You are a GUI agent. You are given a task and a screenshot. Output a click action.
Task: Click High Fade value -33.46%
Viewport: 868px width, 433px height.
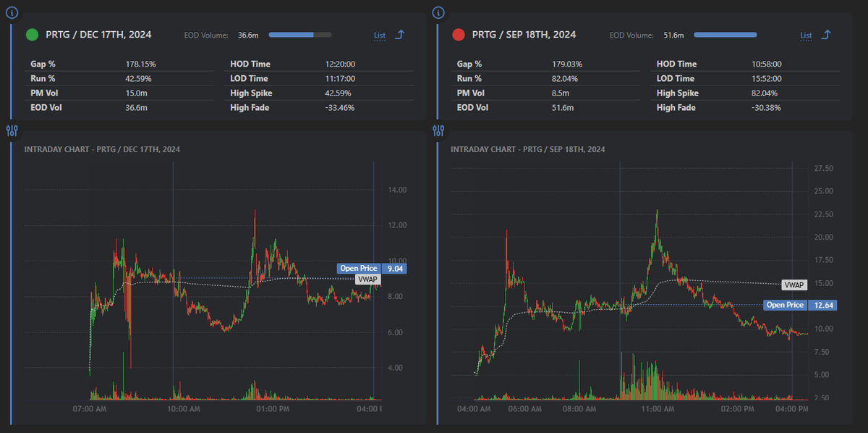click(x=340, y=108)
